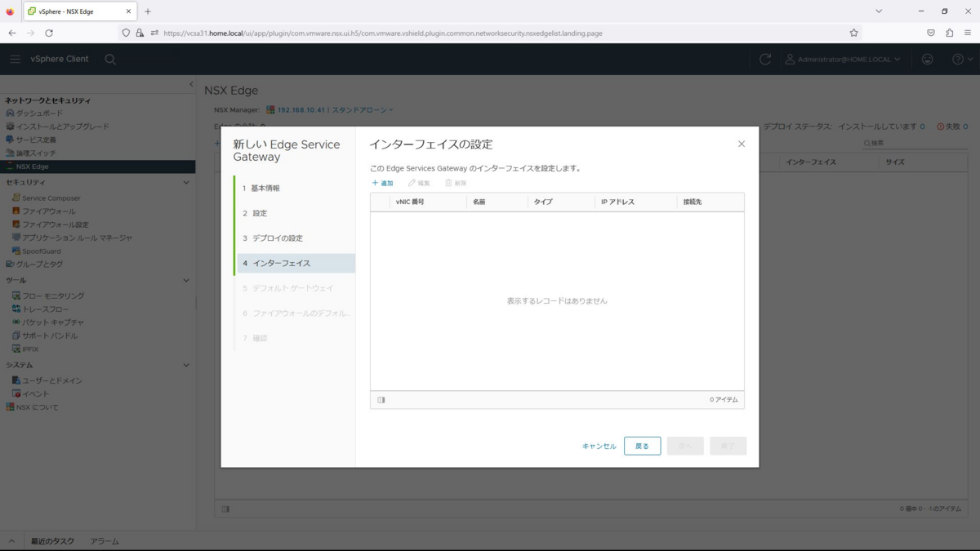Image resolution: width=980 pixels, height=551 pixels.
Task: Select wizard step 7 確認
Action: tap(296, 338)
